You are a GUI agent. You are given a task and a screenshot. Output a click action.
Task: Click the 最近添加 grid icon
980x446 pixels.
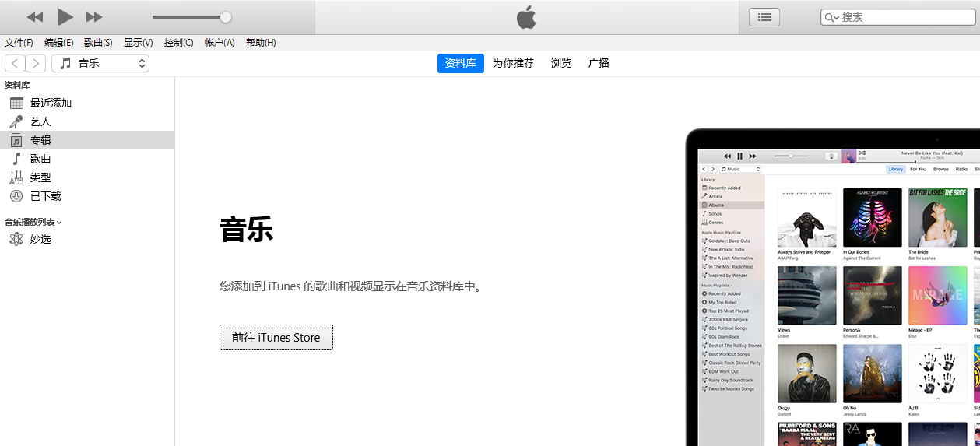[x=16, y=103]
